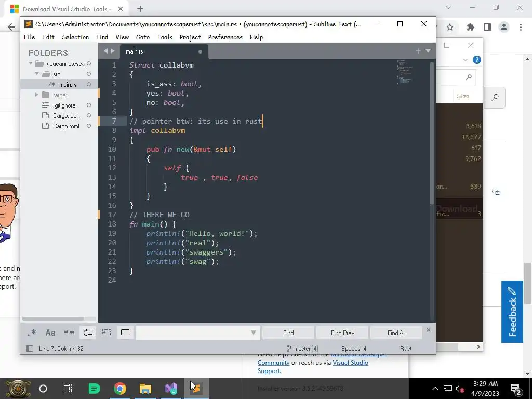
Task: Go to previous tab with left arrow
Action: 105,51
